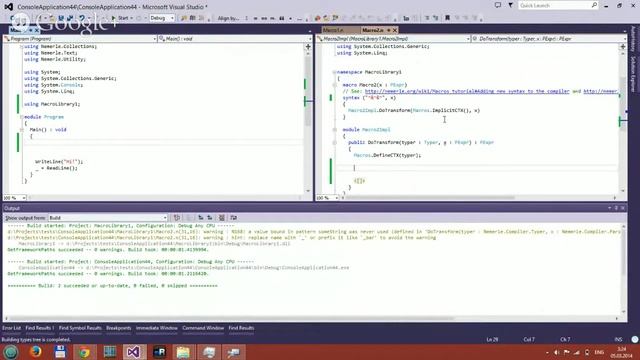The height and width of the screenshot is (360, 640).
Task: Open the Macro2Impl type navigation dropdown
Action: coord(393,39)
